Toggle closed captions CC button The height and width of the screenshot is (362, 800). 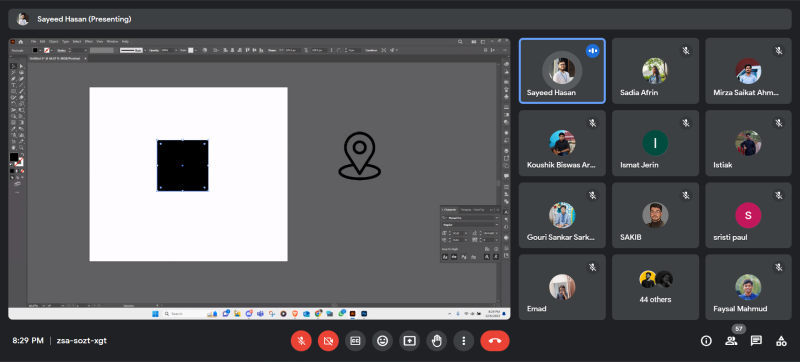(x=355, y=341)
